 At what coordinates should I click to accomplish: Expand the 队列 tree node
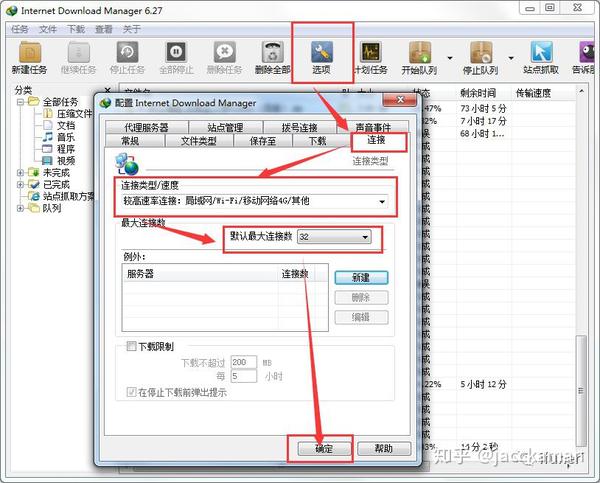coord(21,208)
